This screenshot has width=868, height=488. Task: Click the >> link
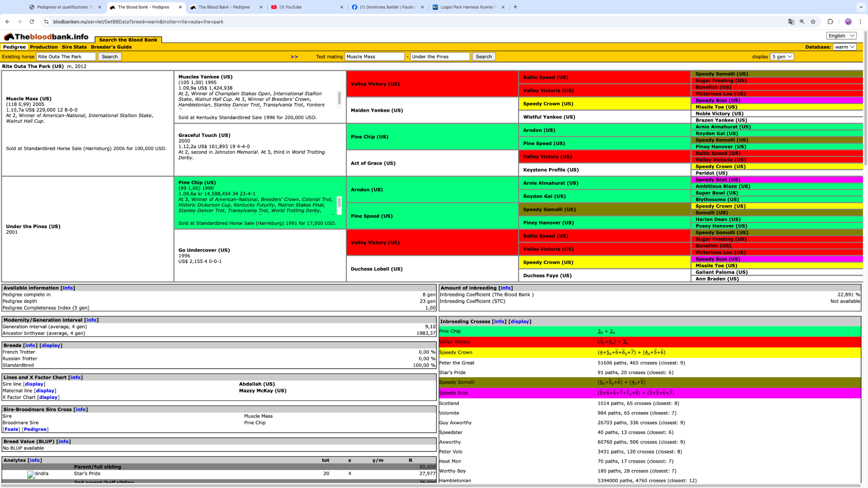294,57
